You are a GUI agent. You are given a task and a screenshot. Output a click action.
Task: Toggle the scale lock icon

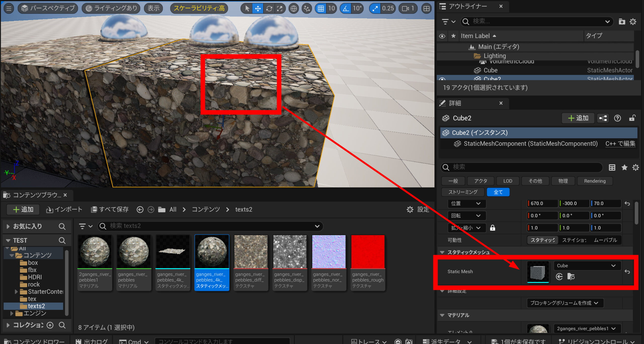click(493, 228)
